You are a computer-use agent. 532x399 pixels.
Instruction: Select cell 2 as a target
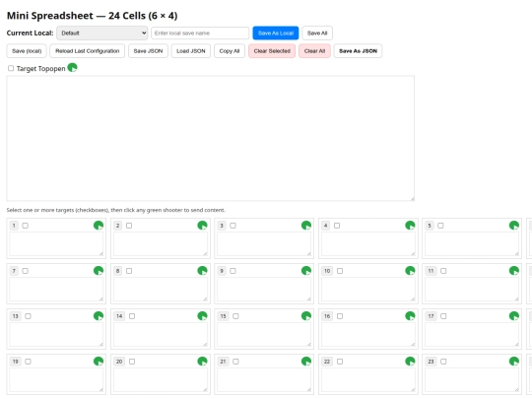129,226
